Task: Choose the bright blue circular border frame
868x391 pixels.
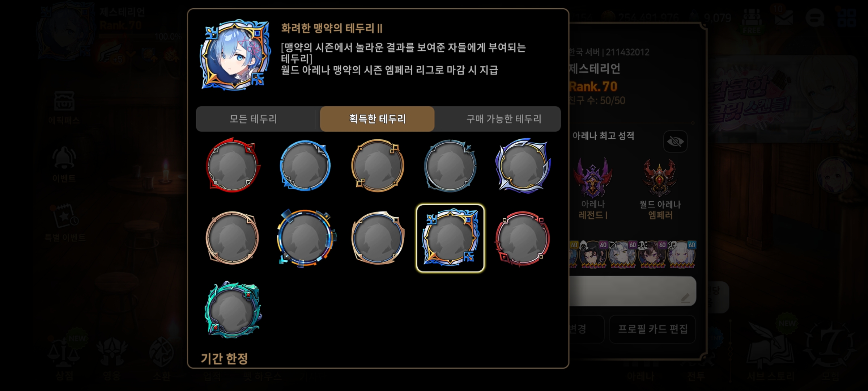Action: 306,165
